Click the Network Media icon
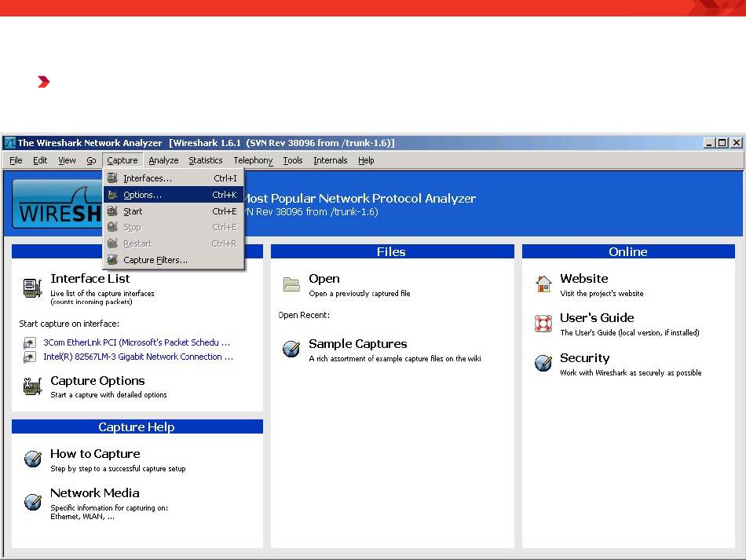Viewport: 746px width, 560px height. pyautogui.click(x=33, y=501)
